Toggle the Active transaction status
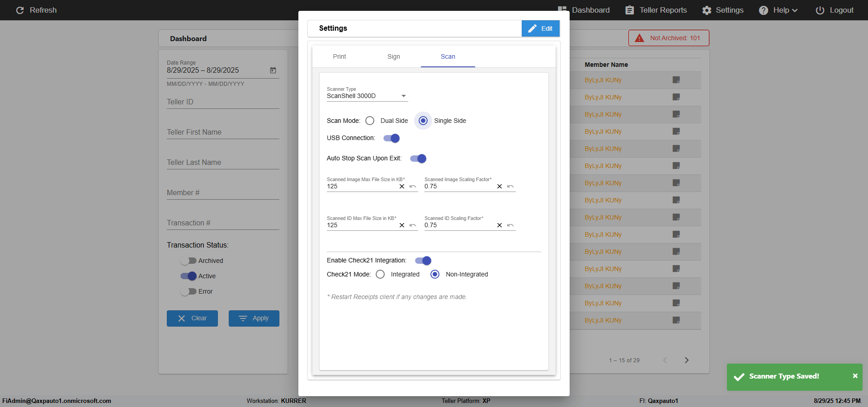The width and height of the screenshot is (868, 407). coord(189,276)
